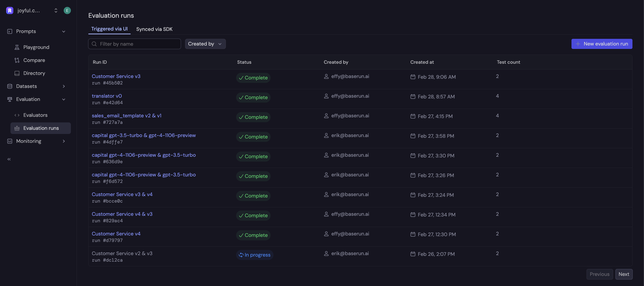Click New evaluation run button
Screen dimensions: 644x286
[x=601, y=44]
